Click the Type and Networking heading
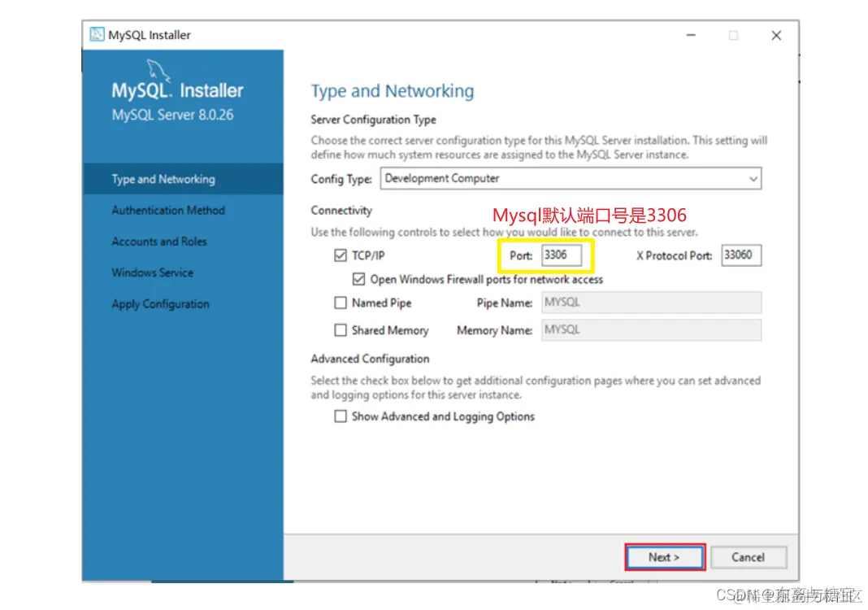The image size is (868, 610). 392,91
